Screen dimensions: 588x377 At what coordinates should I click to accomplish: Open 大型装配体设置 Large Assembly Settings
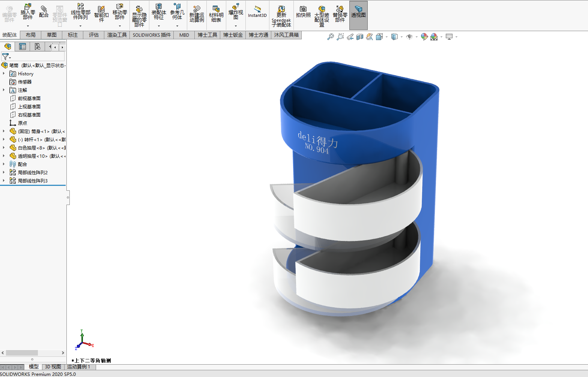pos(322,16)
